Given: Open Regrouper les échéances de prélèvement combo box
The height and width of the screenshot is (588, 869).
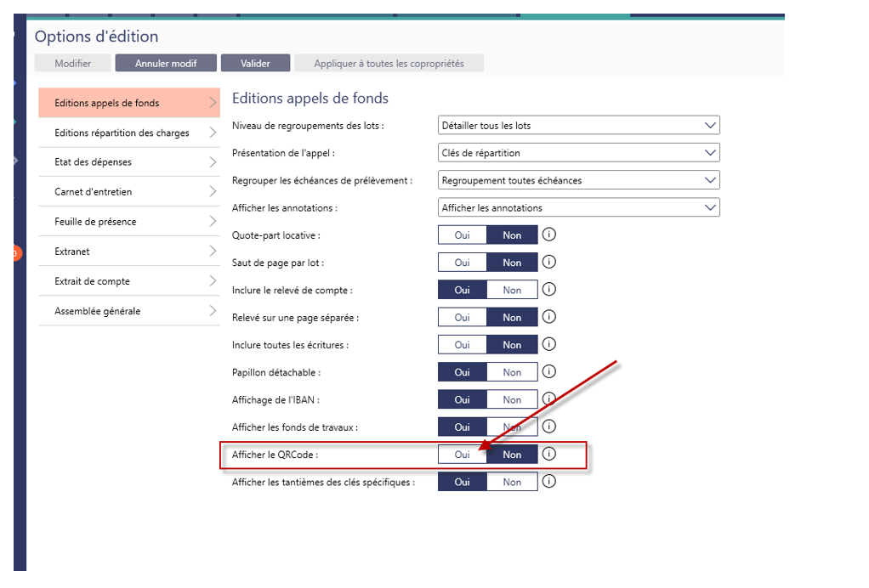Looking at the screenshot, I should point(578,180).
